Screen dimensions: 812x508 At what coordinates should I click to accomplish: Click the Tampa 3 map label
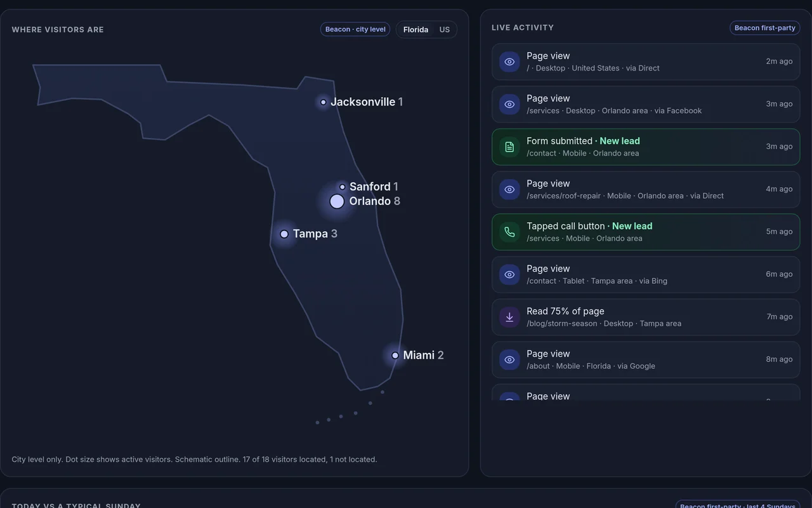coord(315,234)
